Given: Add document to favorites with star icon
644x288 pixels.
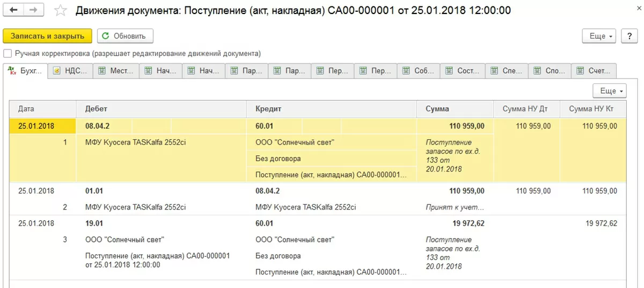Looking at the screenshot, I should tap(61, 10).
